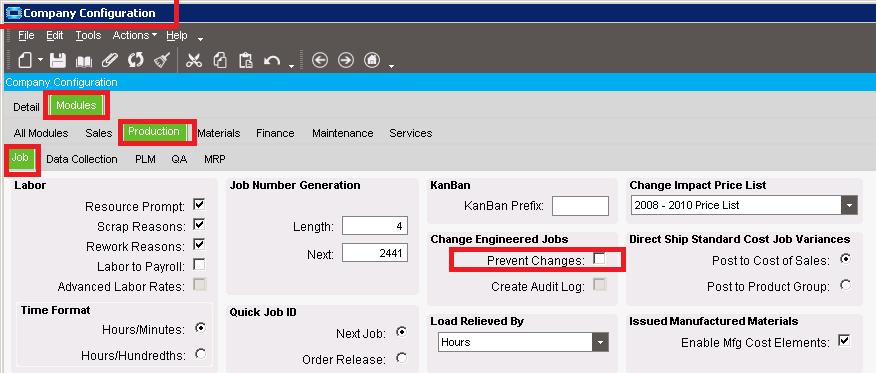This screenshot has height=373, width=876.
Task: Refresh with the circular arrows icon
Action: coord(136,60)
